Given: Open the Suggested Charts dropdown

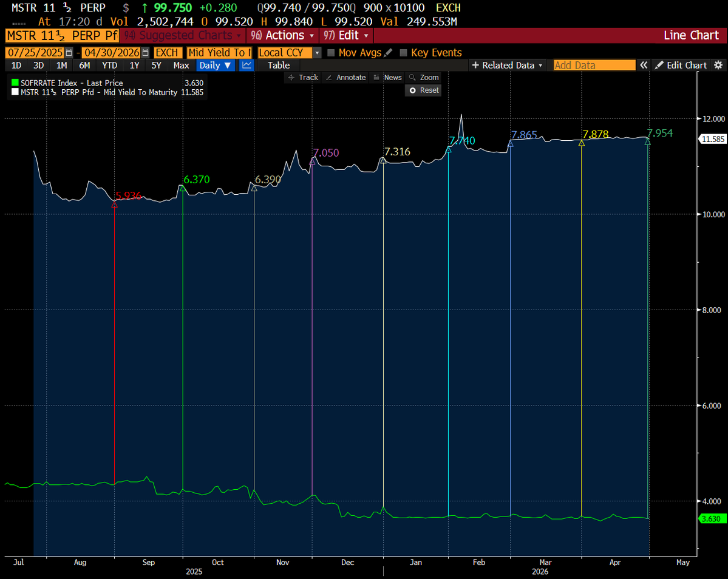Looking at the screenshot, I should (183, 35).
